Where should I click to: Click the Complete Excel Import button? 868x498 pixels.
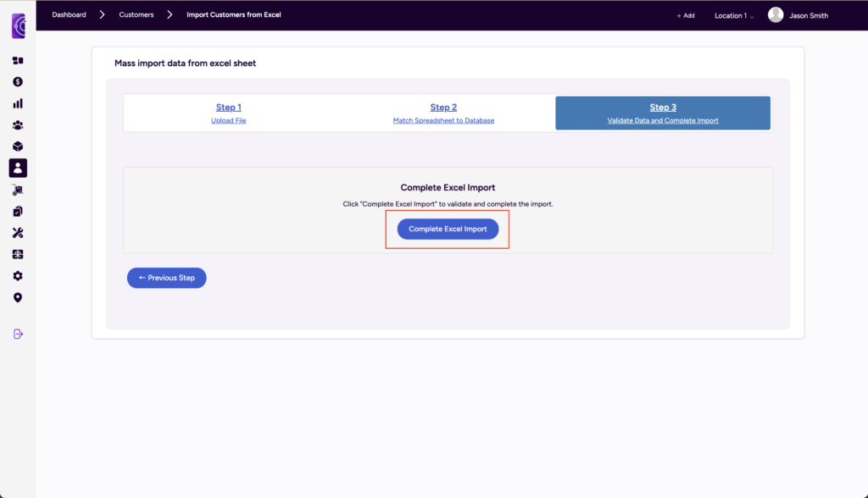(448, 229)
